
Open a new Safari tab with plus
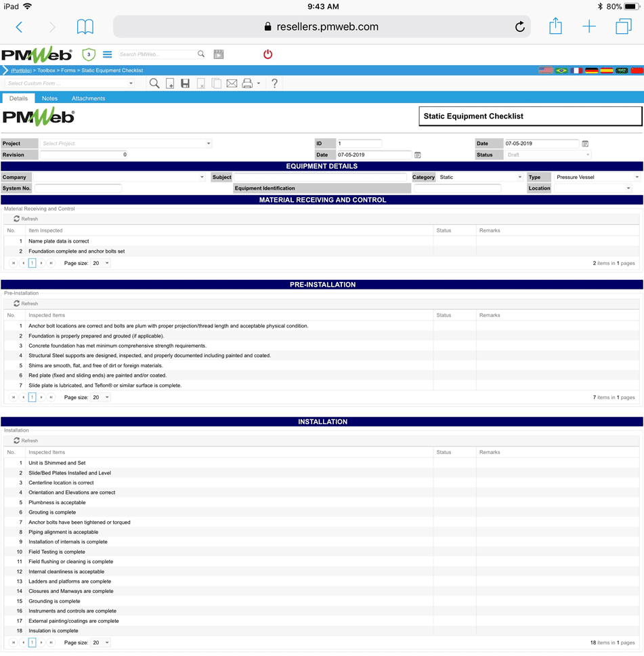point(588,27)
